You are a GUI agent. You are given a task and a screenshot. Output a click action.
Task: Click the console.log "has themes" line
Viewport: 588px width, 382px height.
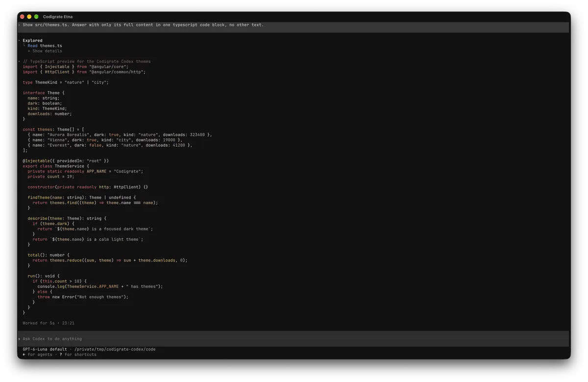pyautogui.click(x=100, y=287)
